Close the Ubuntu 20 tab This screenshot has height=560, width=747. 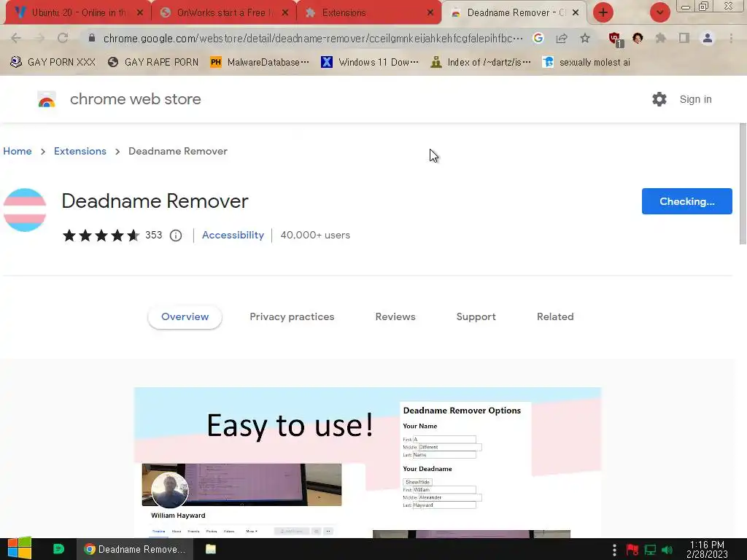click(x=139, y=12)
